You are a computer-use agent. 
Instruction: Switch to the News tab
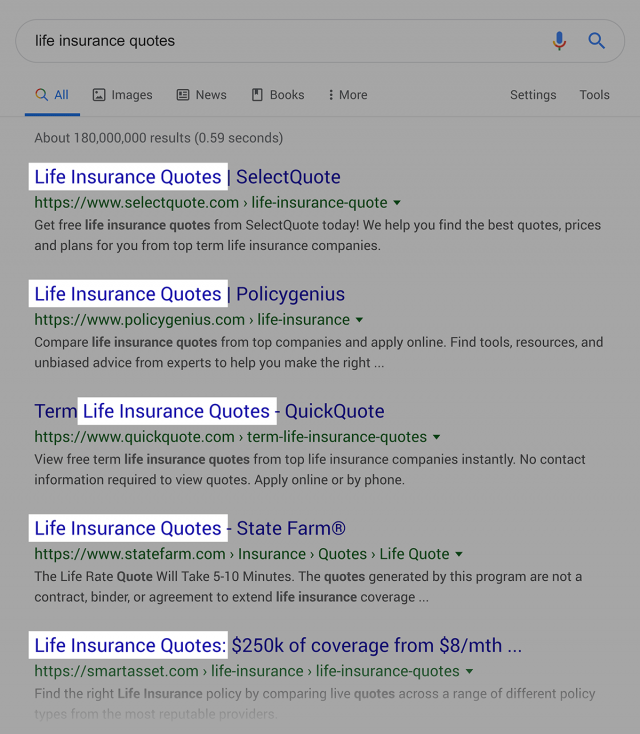click(x=201, y=95)
